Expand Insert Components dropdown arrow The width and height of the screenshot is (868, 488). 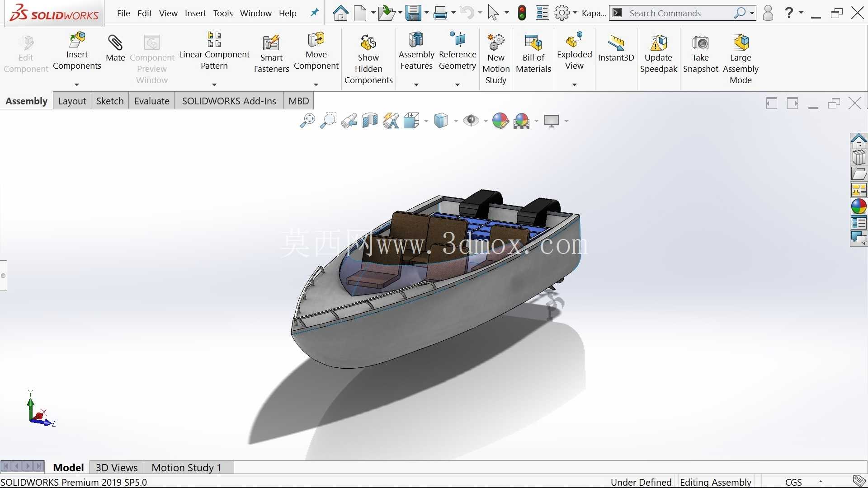77,84
